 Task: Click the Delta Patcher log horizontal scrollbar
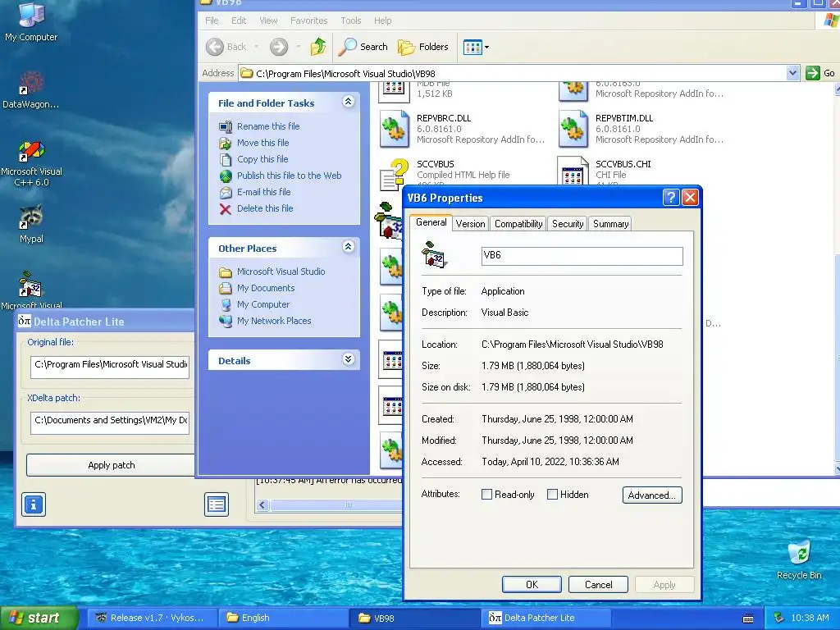[336, 505]
